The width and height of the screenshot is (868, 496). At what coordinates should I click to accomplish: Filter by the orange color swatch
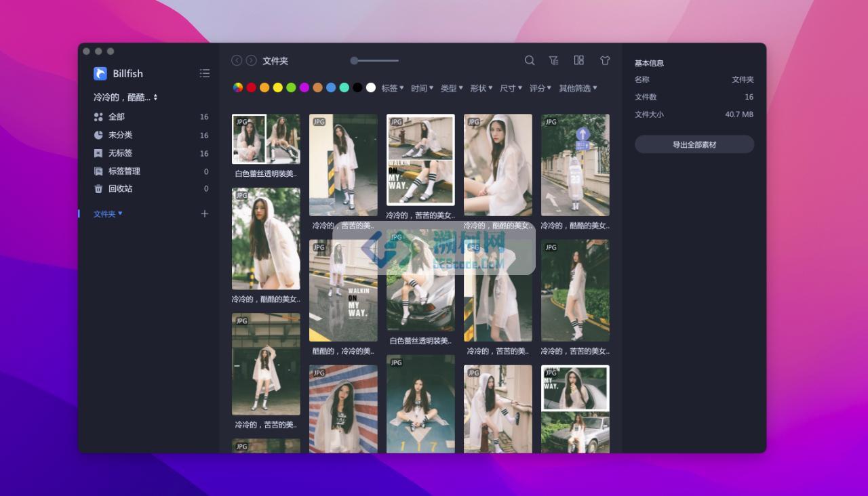pos(264,87)
